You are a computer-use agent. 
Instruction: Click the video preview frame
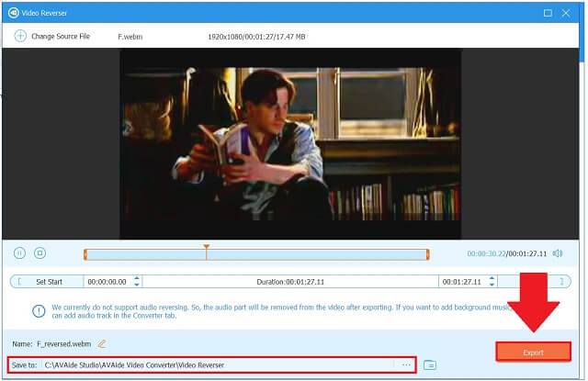point(290,144)
